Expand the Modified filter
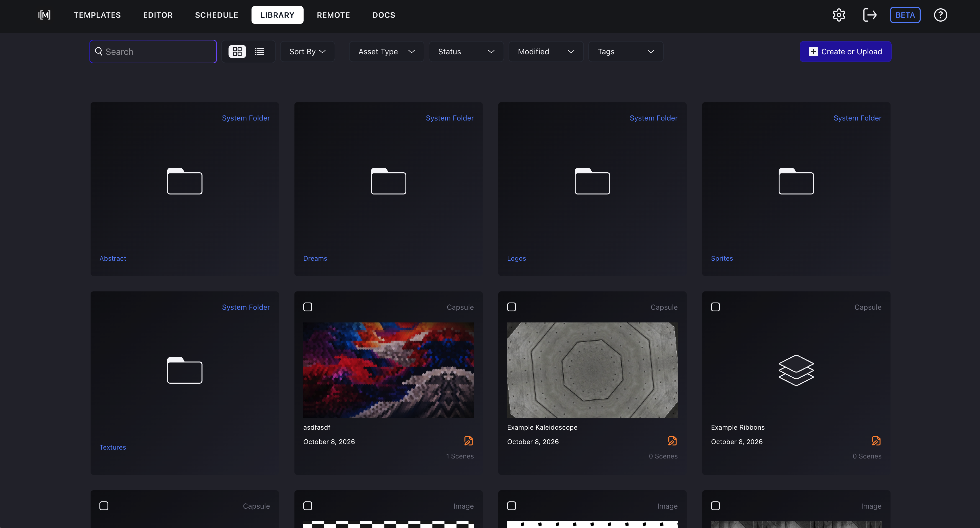Image resolution: width=980 pixels, height=528 pixels. point(546,51)
